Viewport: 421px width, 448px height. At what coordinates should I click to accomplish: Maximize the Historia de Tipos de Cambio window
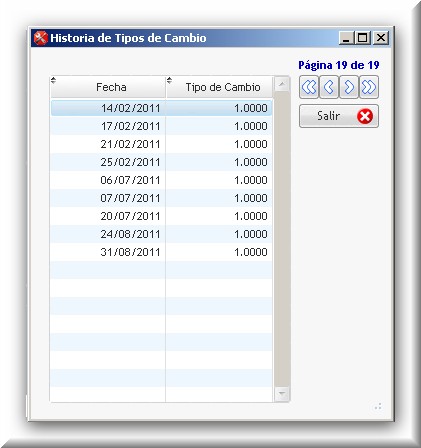363,38
